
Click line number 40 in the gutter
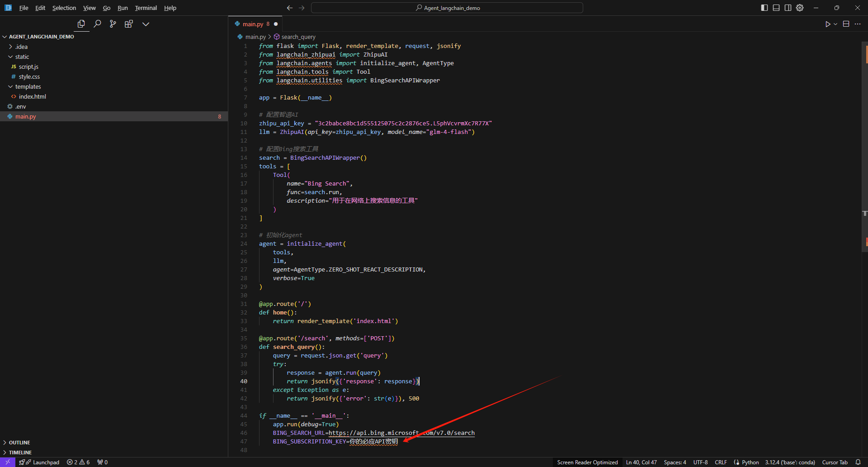click(x=244, y=381)
